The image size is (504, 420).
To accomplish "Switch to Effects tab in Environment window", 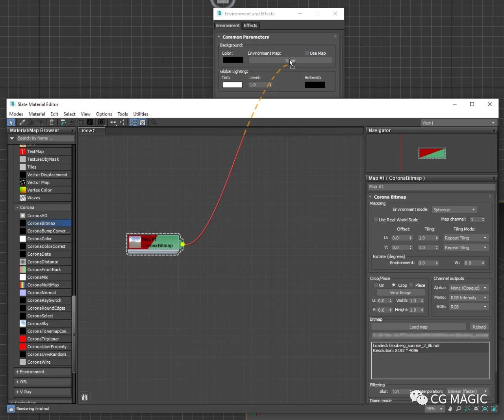I will [x=250, y=26].
